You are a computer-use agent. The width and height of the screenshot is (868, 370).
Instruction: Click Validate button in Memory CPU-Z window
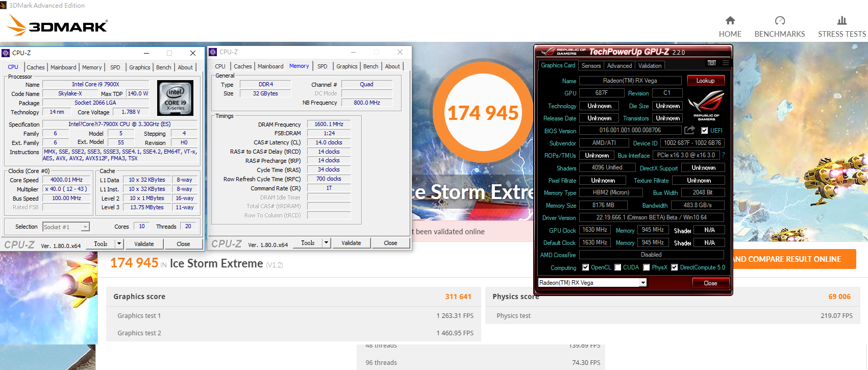pos(351,243)
